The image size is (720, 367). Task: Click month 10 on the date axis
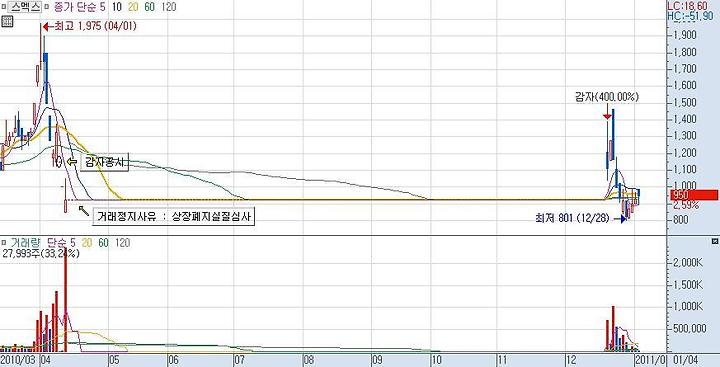point(437,361)
